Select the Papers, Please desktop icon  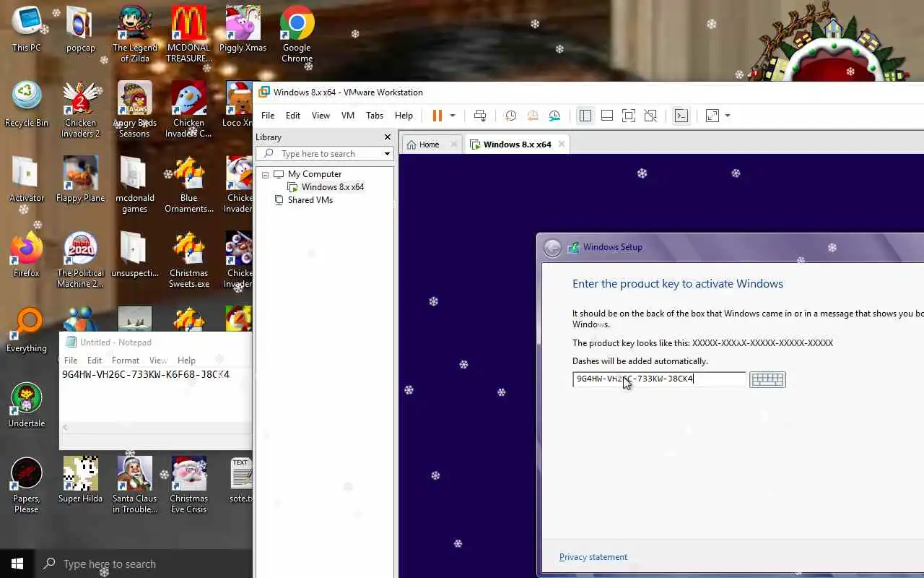27,486
